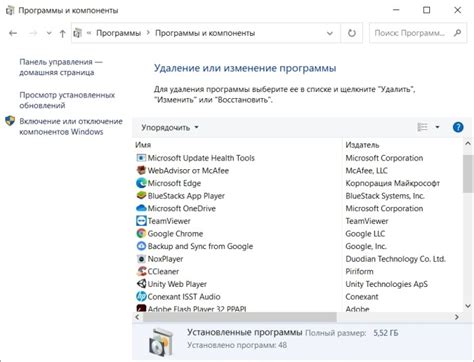474x362 pixels.
Task: Click the NoxPlayer icon
Action: click(x=141, y=259)
